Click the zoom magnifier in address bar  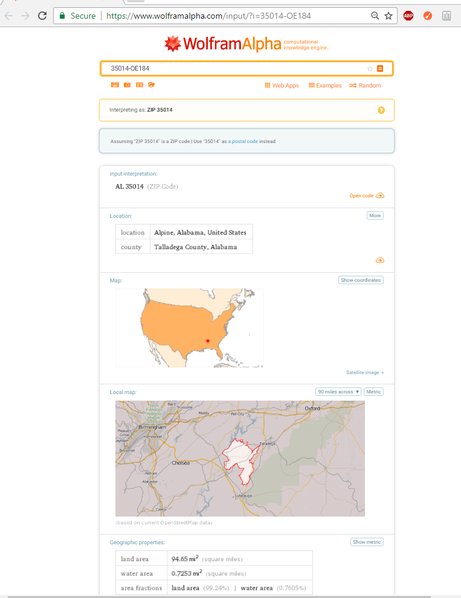(375, 16)
